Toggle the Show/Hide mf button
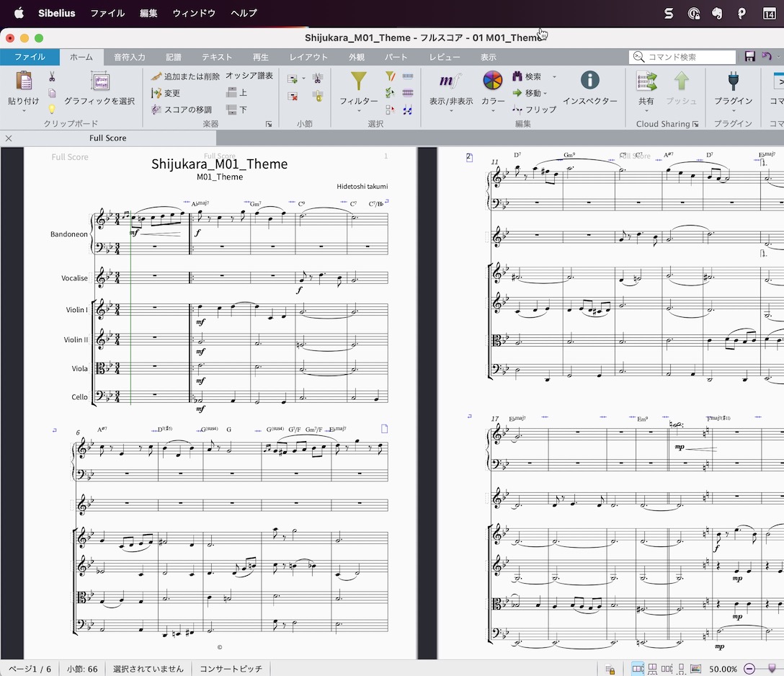The width and height of the screenshot is (784, 676). pos(450,81)
